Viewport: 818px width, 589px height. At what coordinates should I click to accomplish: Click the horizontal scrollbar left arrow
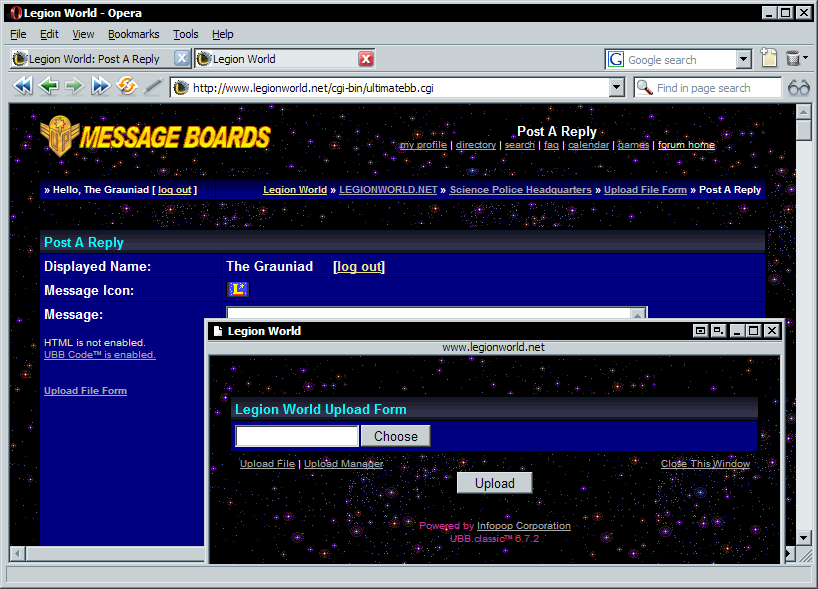pos(17,554)
